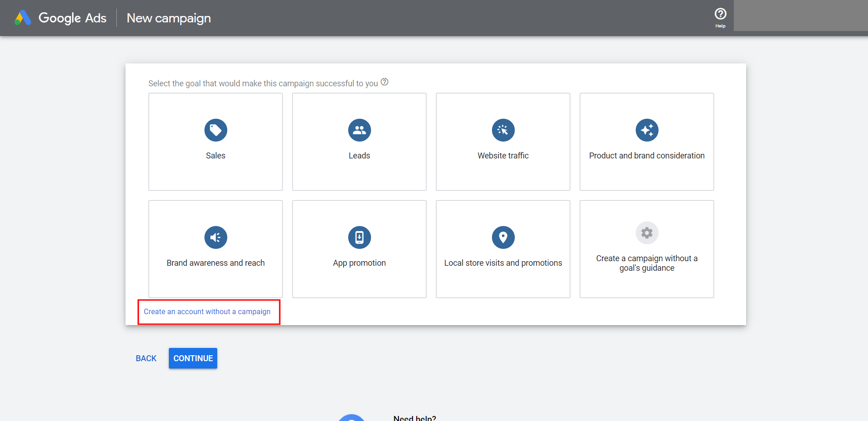Select Product and brand consideration label

(647, 156)
